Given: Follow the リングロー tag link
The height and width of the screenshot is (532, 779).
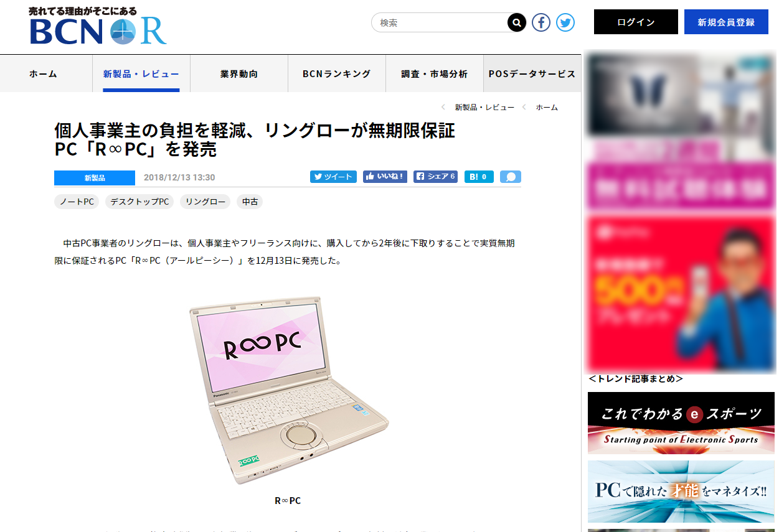Looking at the screenshot, I should coord(205,202).
